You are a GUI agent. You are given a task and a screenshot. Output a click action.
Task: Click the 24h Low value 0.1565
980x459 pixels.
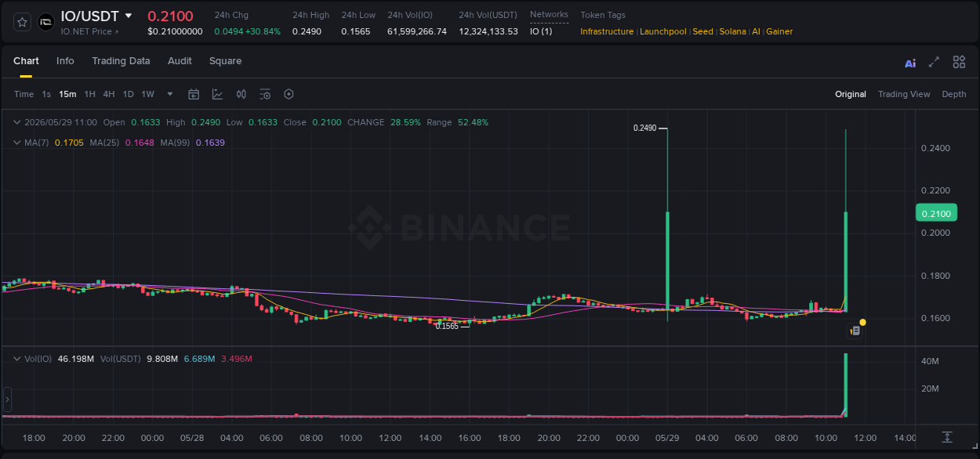356,31
